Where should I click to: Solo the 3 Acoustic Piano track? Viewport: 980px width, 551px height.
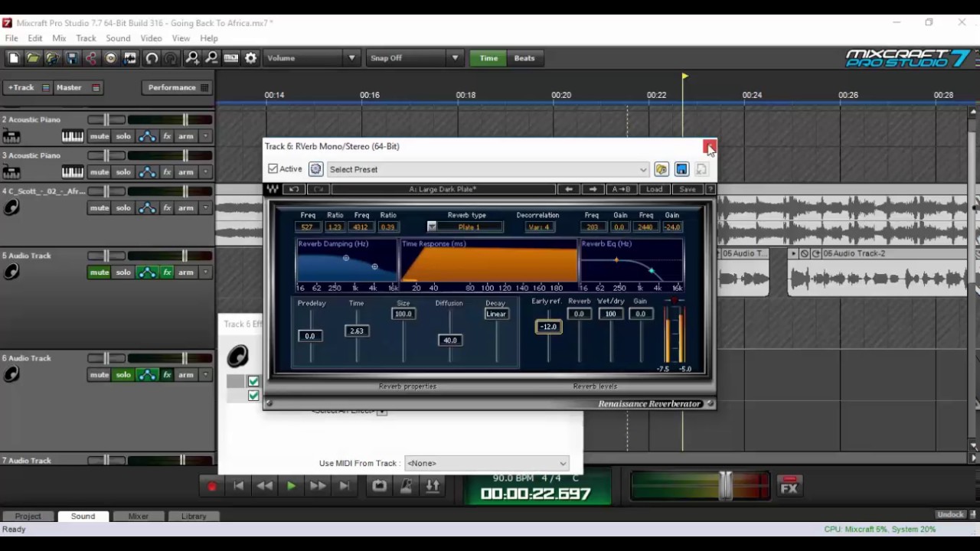point(123,172)
